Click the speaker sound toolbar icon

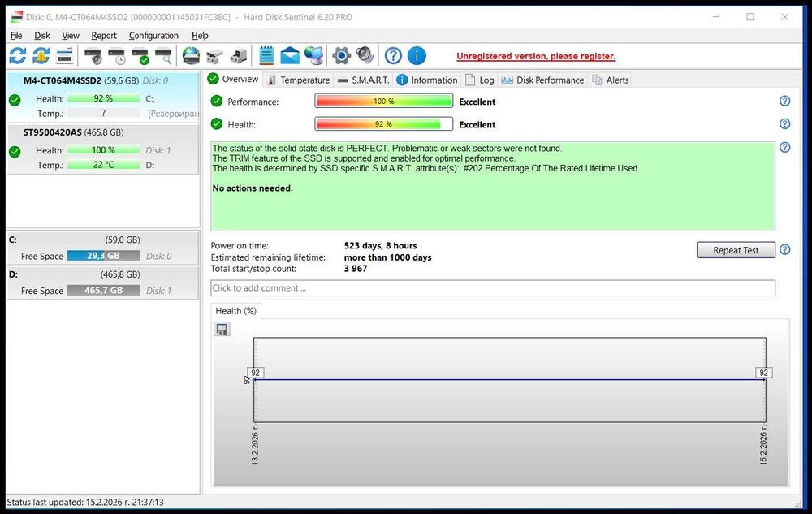tap(365, 55)
